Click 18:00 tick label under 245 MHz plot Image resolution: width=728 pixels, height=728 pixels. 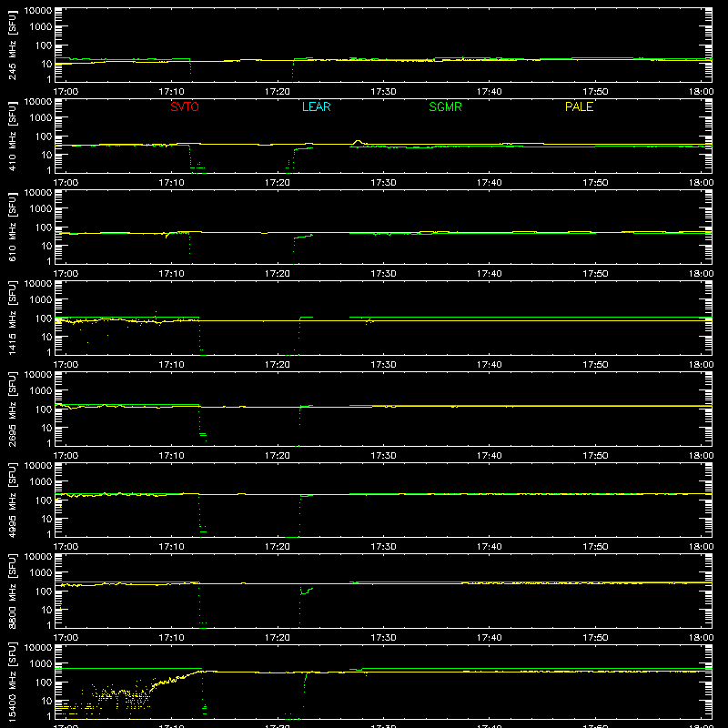[x=701, y=92]
